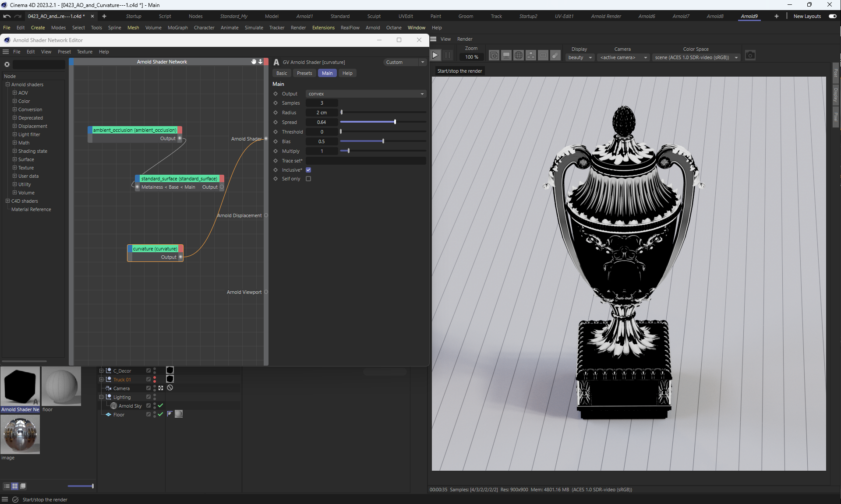Adjust the Spread slider handle
Screen dimensions: 841x504
click(395, 122)
